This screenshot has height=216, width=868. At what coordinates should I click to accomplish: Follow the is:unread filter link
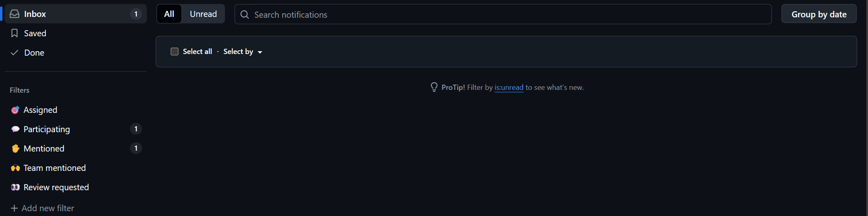509,87
